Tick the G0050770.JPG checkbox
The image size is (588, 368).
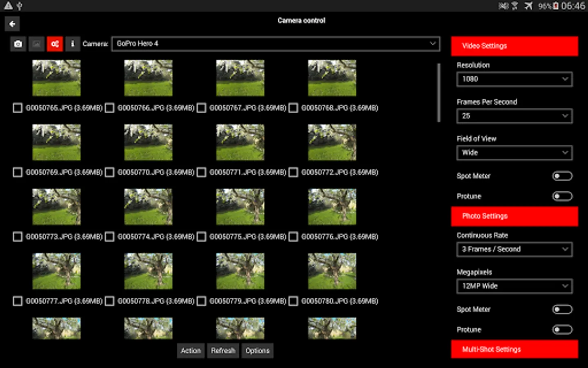click(109, 172)
